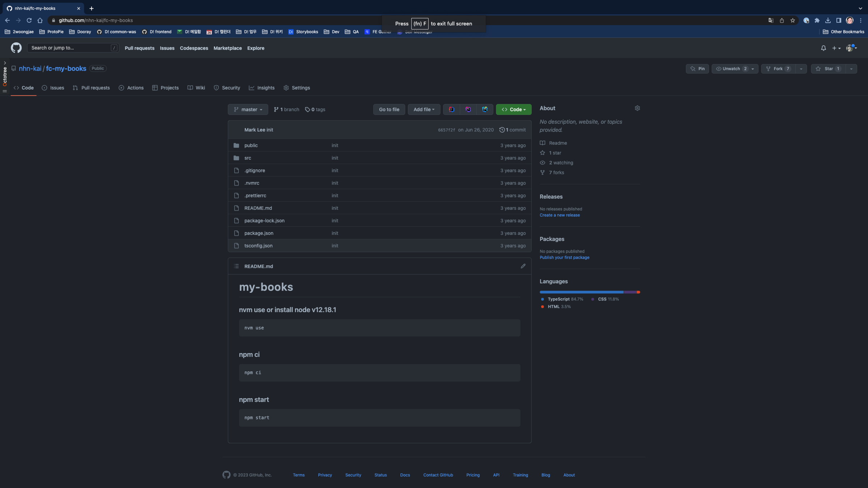Open the notifications bell

[x=823, y=48]
